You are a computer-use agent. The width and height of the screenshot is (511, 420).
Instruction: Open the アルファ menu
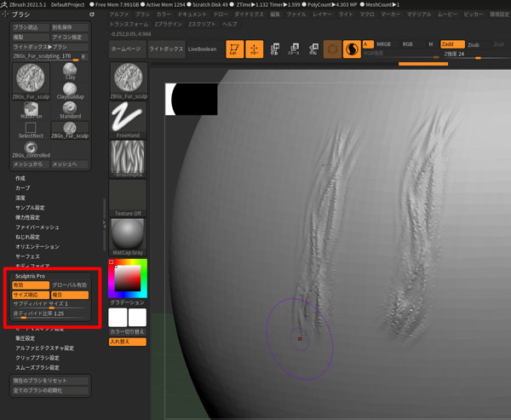click(119, 14)
